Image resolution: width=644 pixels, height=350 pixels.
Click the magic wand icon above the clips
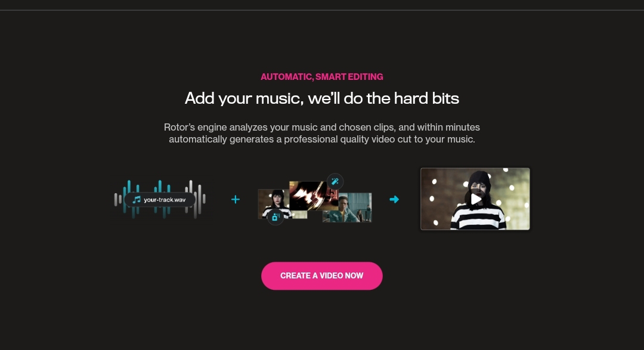(x=335, y=181)
